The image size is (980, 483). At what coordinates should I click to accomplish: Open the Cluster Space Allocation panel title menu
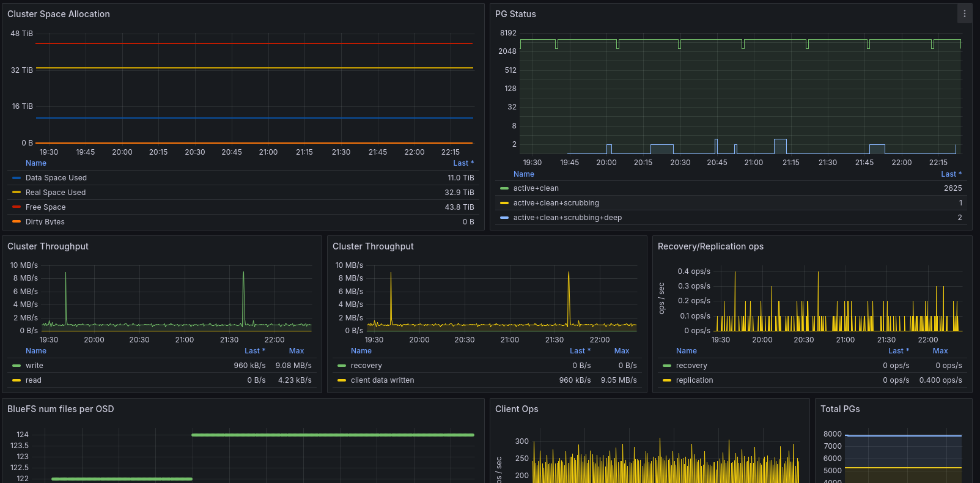point(59,14)
